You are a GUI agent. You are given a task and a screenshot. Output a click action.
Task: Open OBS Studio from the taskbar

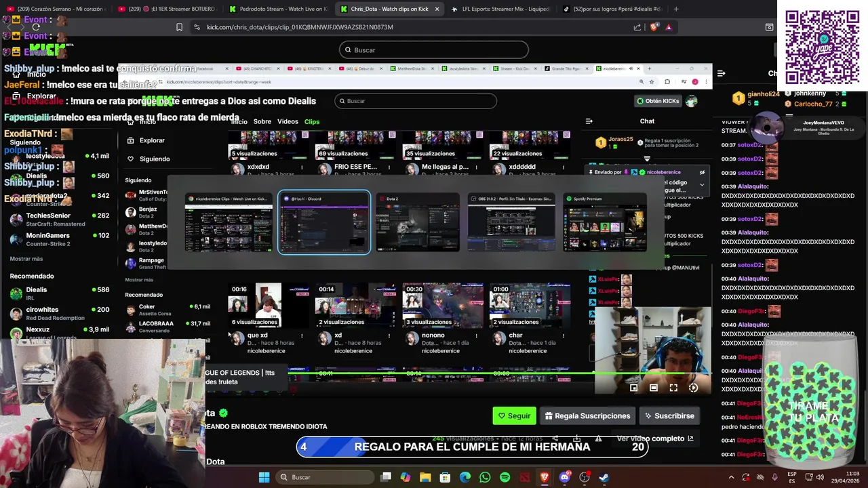point(585,477)
